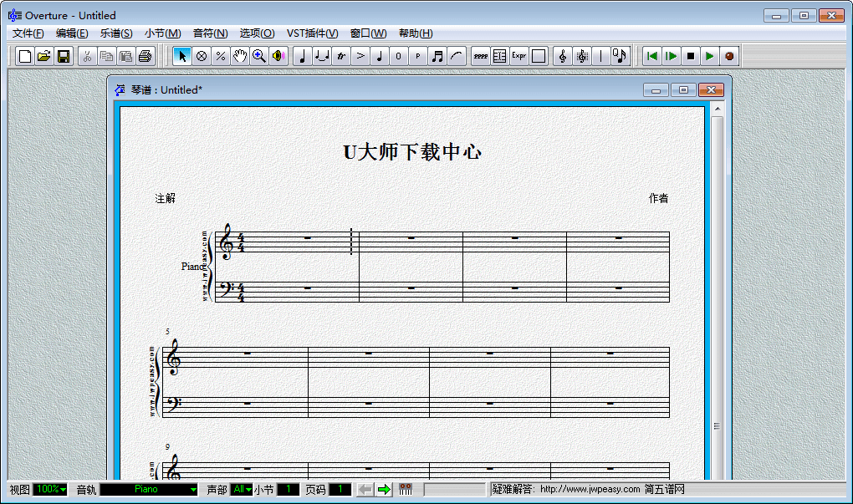Open the quarter note palette
Screen dimensions: 853x504
pyautogui.click(x=303, y=56)
